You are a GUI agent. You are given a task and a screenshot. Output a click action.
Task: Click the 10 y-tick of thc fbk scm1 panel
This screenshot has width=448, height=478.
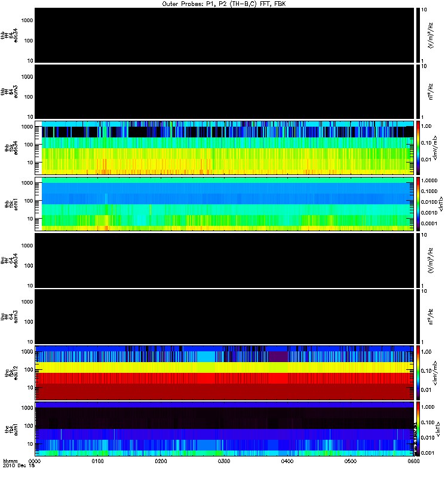click(30, 444)
